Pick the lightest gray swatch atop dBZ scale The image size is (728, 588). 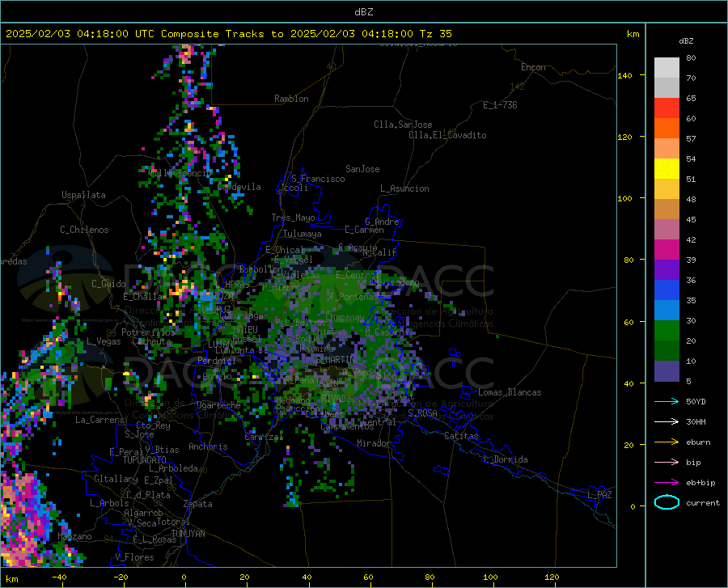[x=667, y=68]
